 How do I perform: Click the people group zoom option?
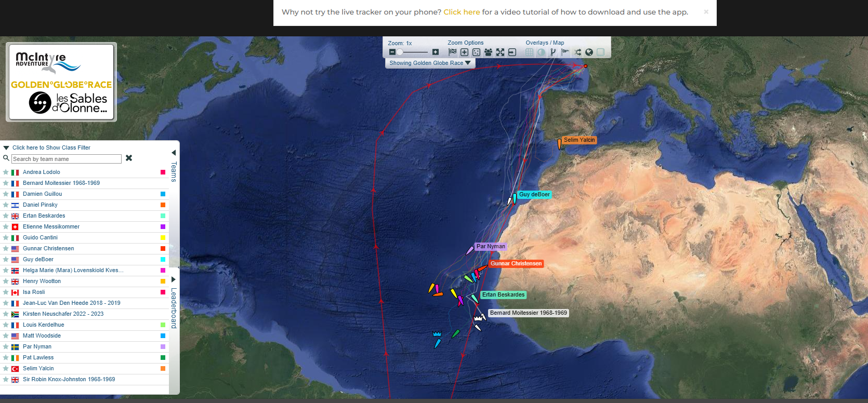pos(489,52)
